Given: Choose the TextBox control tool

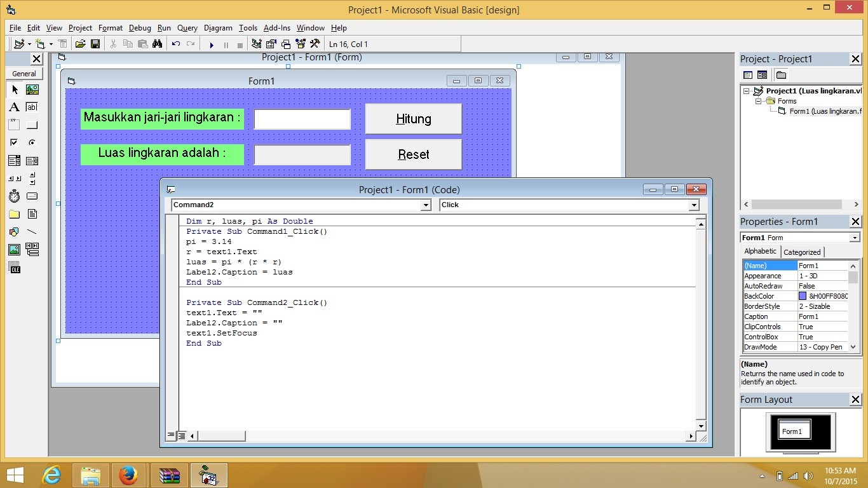Looking at the screenshot, I should click(x=32, y=107).
